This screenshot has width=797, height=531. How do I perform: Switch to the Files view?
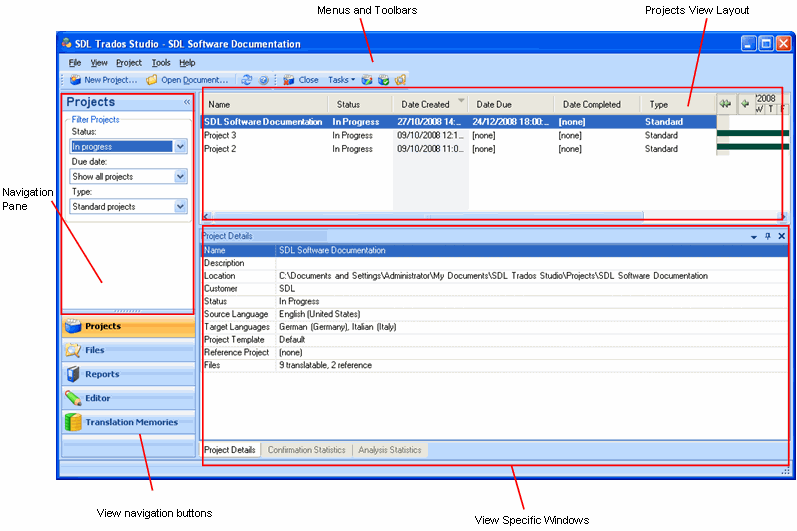128,350
